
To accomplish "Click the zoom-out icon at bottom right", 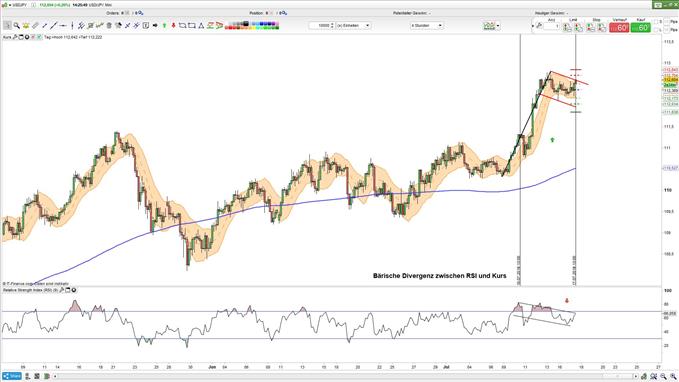I will click(x=663, y=376).
